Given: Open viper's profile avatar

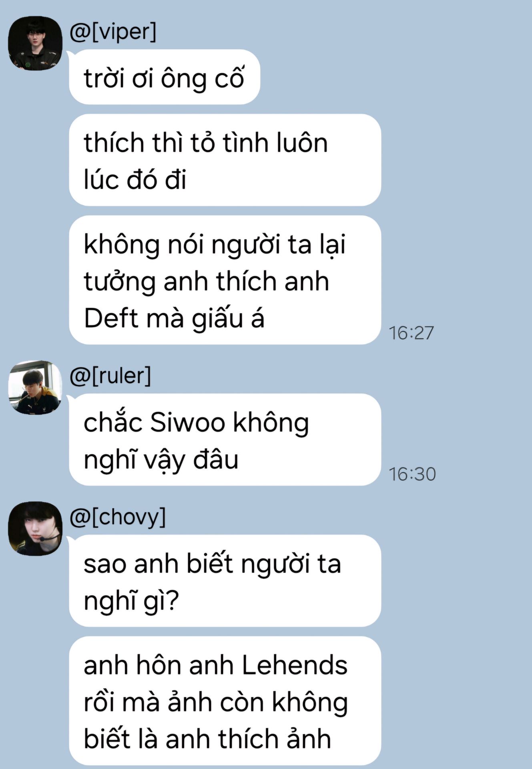Looking at the screenshot, I should point(35,43).
